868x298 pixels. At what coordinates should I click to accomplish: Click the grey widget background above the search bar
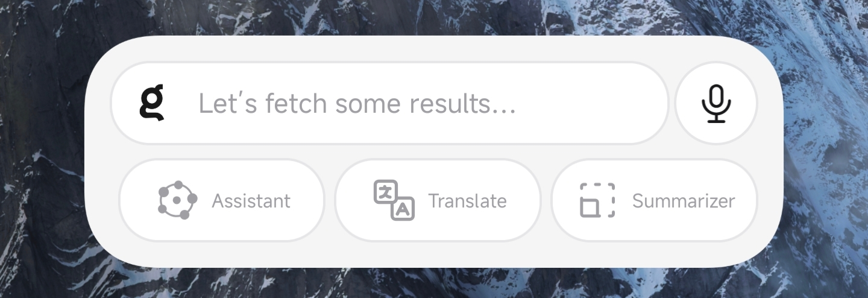point(434,48)
